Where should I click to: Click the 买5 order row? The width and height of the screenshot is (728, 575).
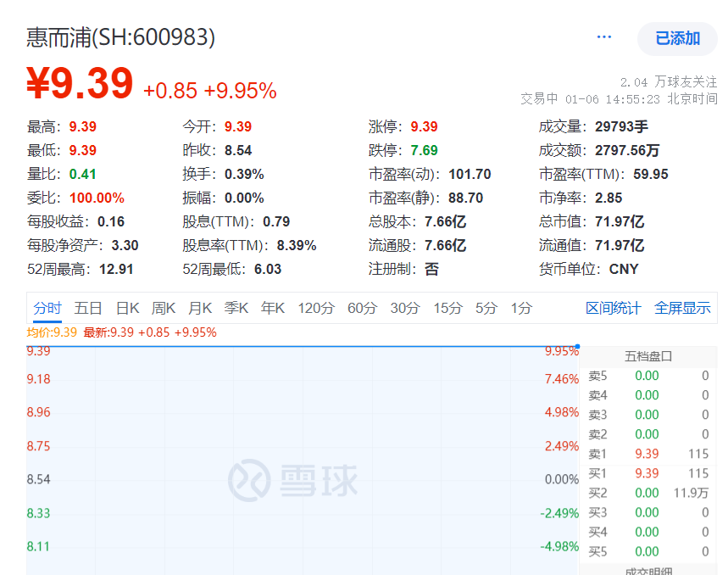[648, 551]
